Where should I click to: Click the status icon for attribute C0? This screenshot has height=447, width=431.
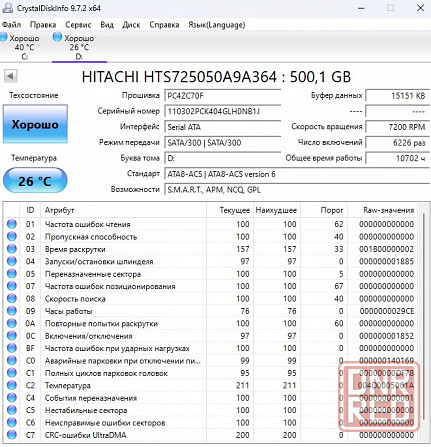click(12, 360)
